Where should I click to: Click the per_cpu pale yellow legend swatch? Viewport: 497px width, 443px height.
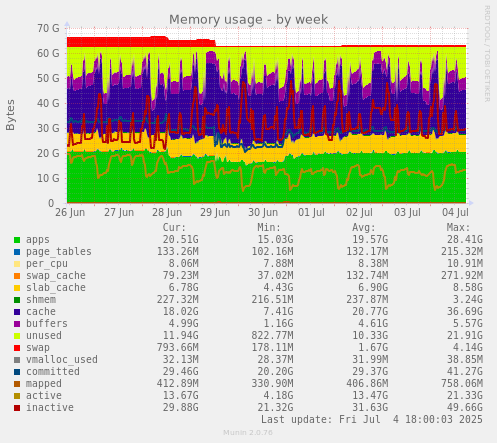tap(17, 264)
